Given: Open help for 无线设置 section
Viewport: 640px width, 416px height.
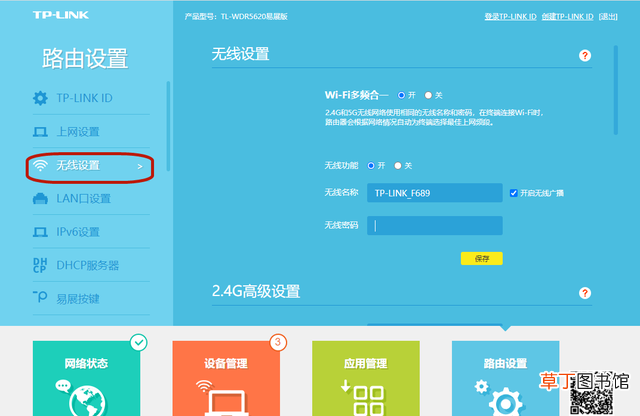Looking at the screenshot, I should (x=584, y=56).
